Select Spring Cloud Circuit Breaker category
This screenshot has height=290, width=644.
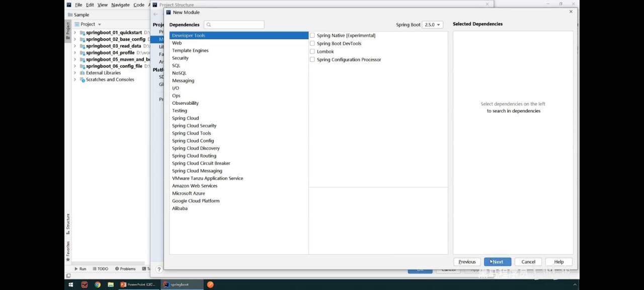click(x=239, y=164)
